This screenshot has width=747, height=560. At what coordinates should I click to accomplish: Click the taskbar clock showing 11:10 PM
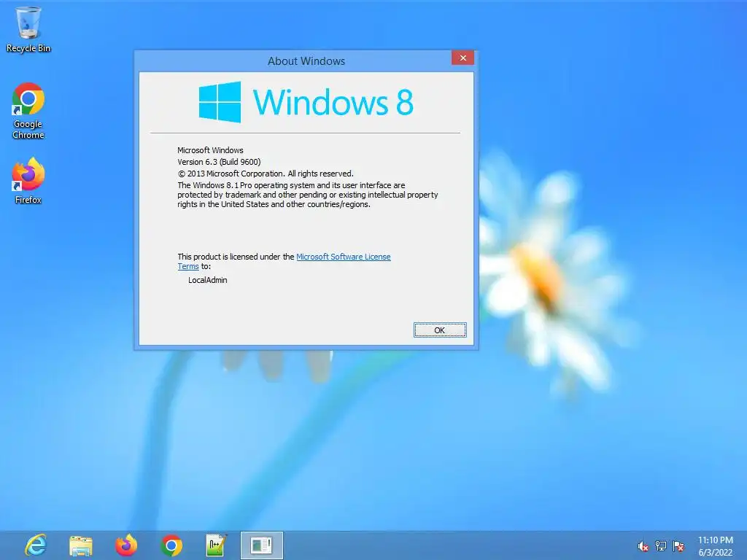(x=716, y=540)
